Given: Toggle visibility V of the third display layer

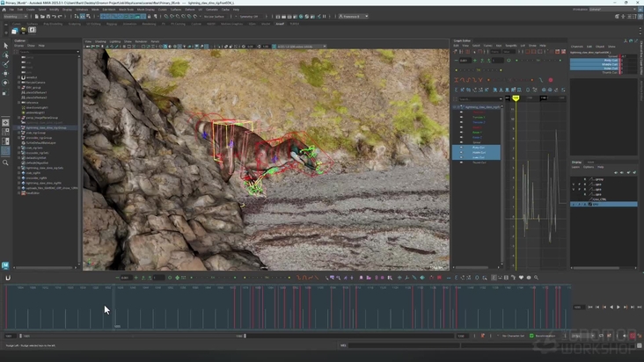Looking at the screenshot, I should tap(574, 190).
